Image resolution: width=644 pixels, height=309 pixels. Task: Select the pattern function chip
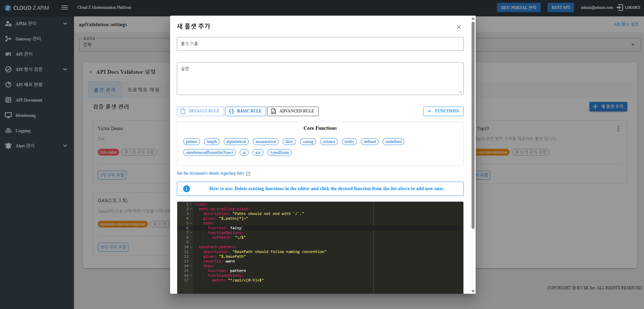pyautogui.click(x=191, y=142)
